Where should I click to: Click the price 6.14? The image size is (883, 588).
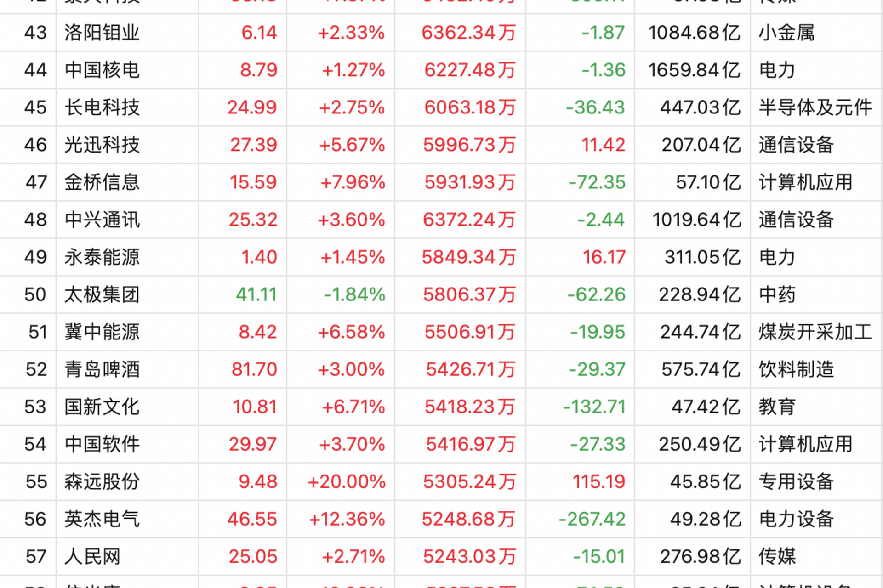click(x=259, y=33)
